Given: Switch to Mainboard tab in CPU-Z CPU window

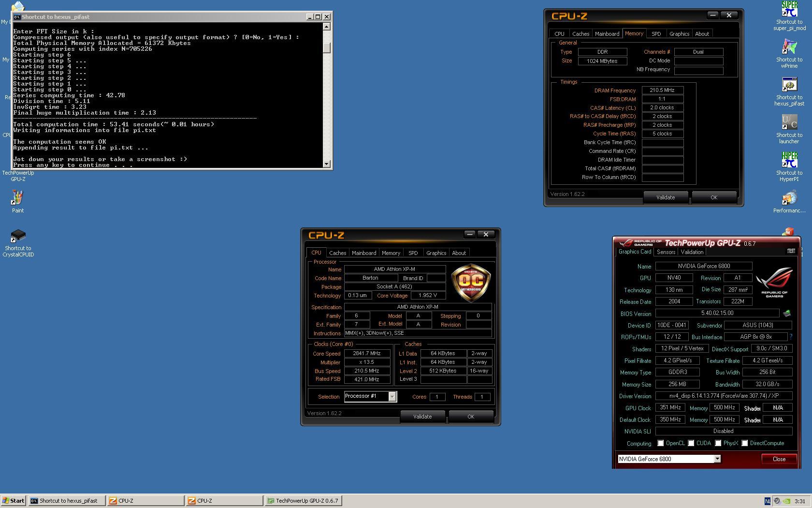Looking at the screenshot, I should point(364,253).
